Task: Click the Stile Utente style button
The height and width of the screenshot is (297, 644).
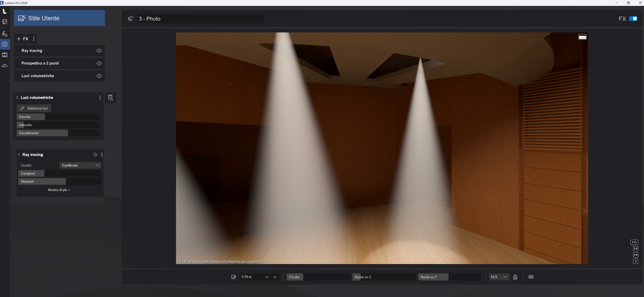Action: coord(59,18)
